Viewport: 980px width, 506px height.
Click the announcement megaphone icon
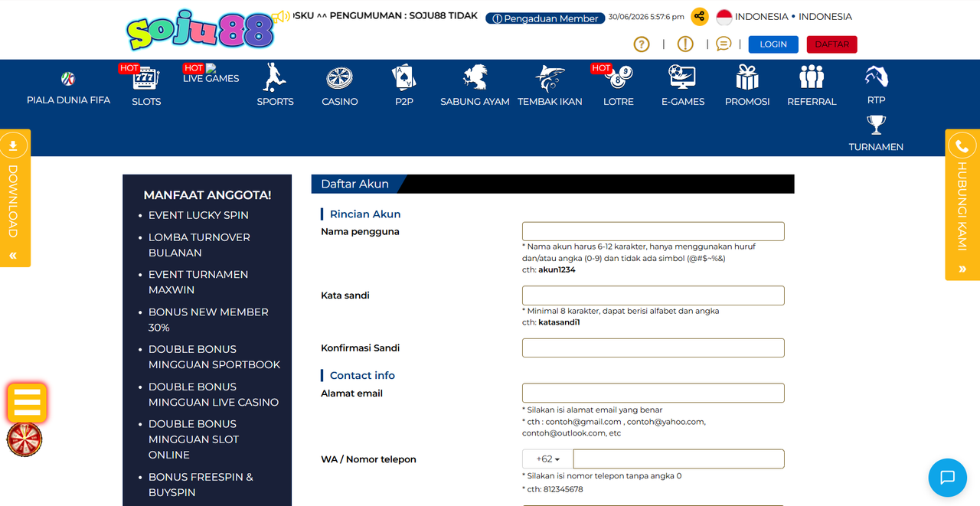pos(280,16)
